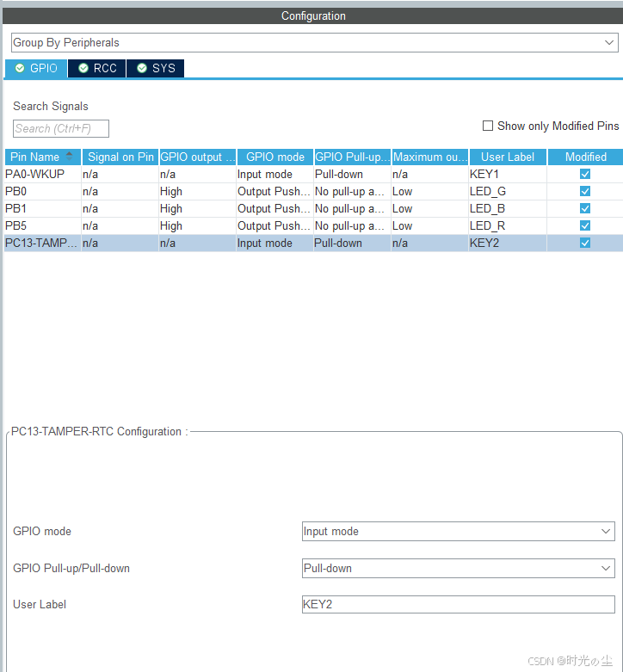Select the PB5 pin row
The width and height of the screenshot is (623, 672).
pyautogui.click(x=313, y=225)
